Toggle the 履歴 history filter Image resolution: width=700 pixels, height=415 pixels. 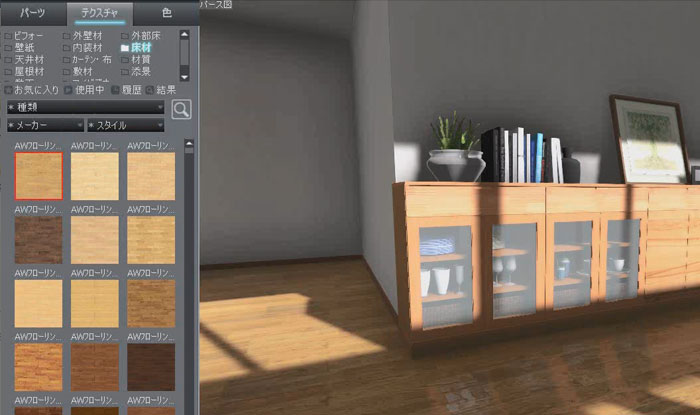pyautogui.click(x=130, y=90)
